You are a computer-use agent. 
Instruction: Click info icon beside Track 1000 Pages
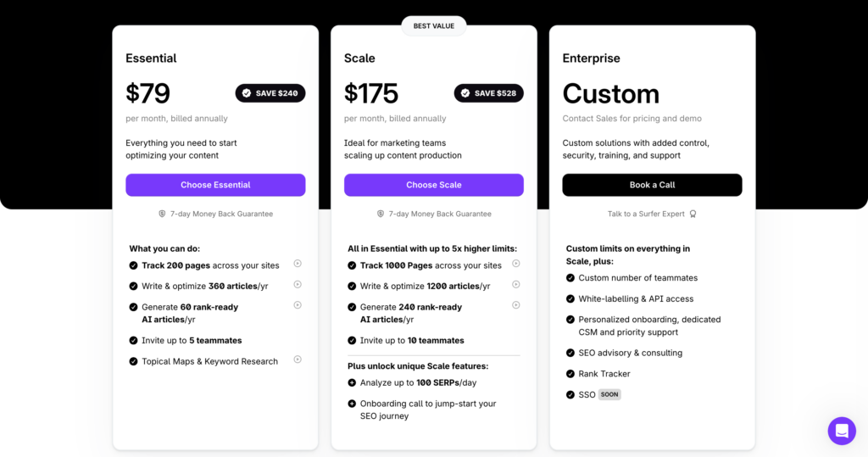(516, 264)
